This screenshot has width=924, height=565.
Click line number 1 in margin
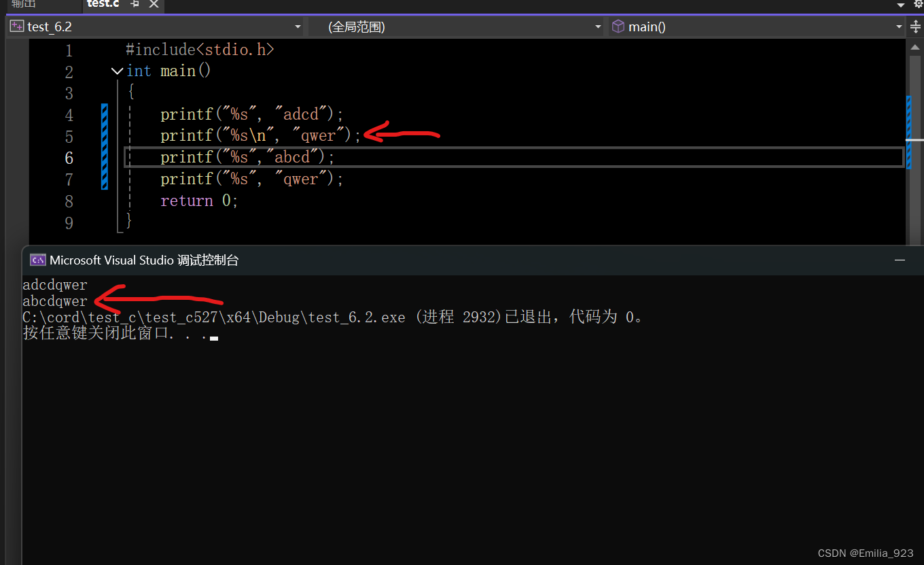(69, 50)
